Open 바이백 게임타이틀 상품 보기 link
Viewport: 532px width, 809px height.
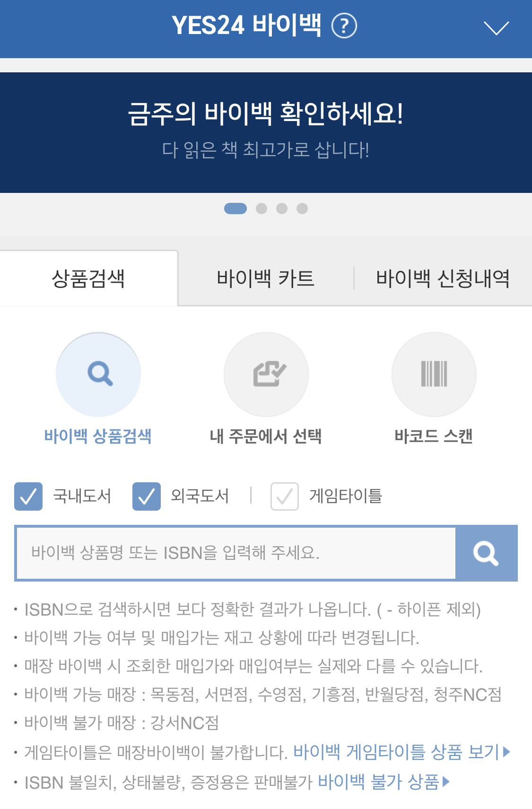pos(401,751)
